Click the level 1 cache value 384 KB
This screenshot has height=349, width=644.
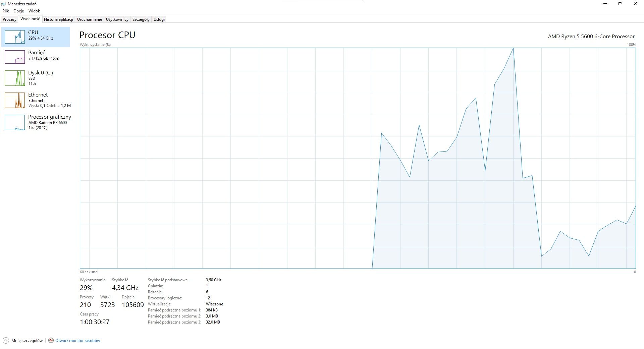(212, 310)
